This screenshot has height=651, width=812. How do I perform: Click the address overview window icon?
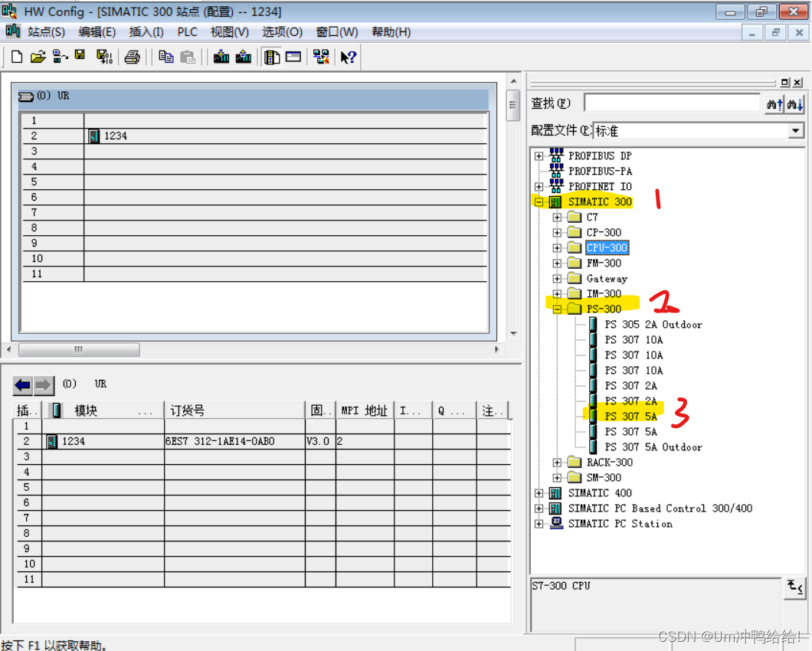click(x=293, y=57)
